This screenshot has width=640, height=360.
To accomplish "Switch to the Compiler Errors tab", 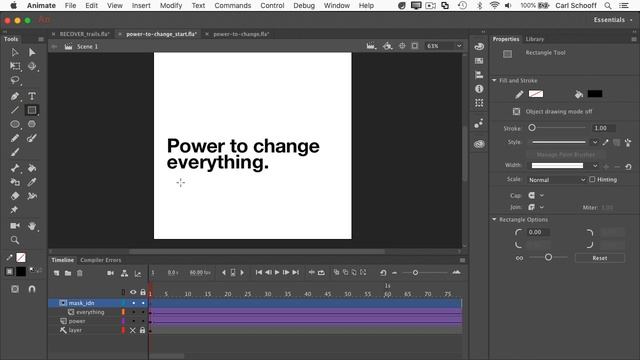I will [x=100, y=260].
